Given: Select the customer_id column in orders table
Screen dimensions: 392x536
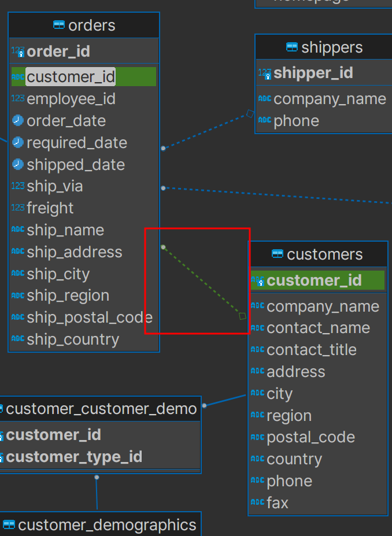Looking at the screenshot, I should [x=84, y=76].
